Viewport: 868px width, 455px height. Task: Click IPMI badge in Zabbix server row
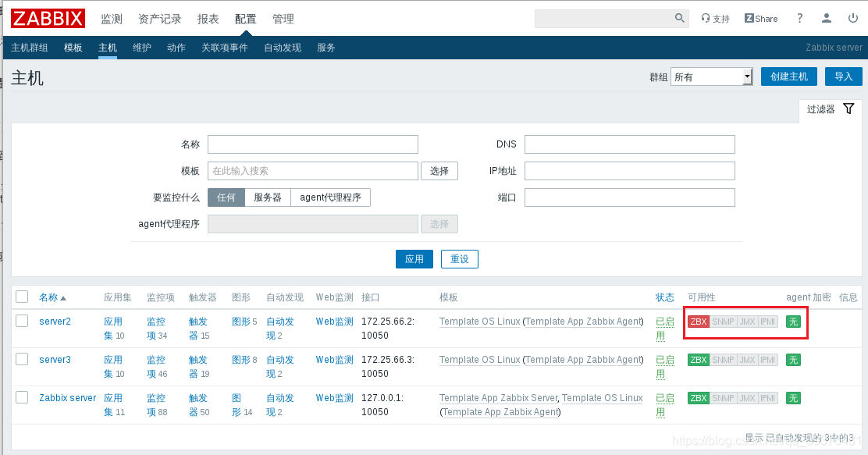(768, 398)
